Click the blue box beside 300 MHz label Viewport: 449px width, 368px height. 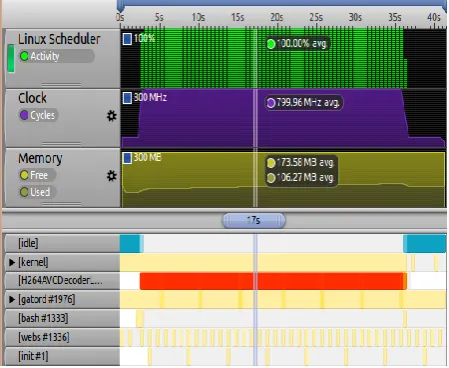pos(127,98)
